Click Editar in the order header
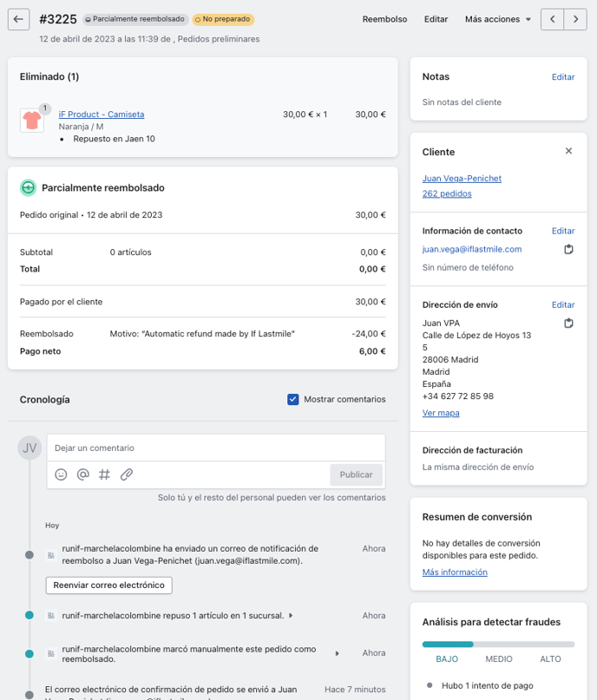The width and height of the screenshot is (597, 700). point(436,19)
